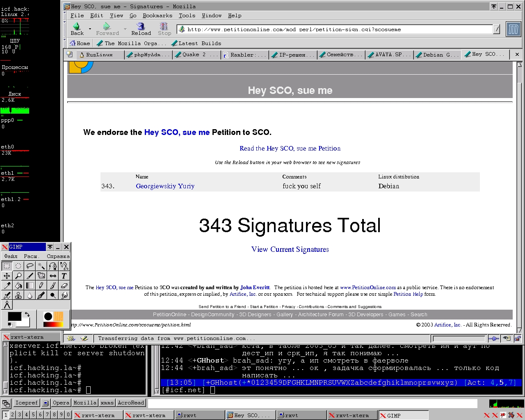Viewport: 525px width, 420px height.
Task: Open the View menu in Mozilla
Action: coord(116,16)
